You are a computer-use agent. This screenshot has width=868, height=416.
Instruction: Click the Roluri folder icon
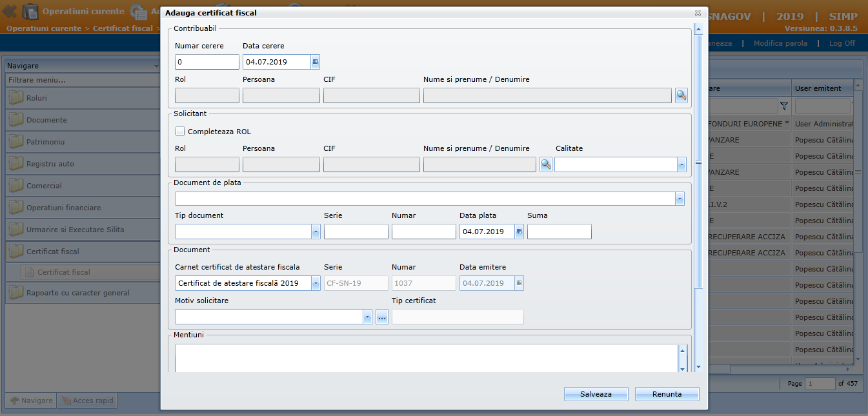tap(15, 98)
